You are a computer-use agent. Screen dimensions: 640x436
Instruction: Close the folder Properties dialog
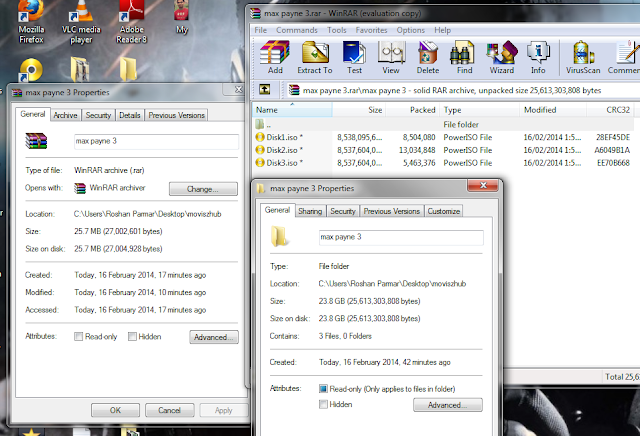(483, 186)
